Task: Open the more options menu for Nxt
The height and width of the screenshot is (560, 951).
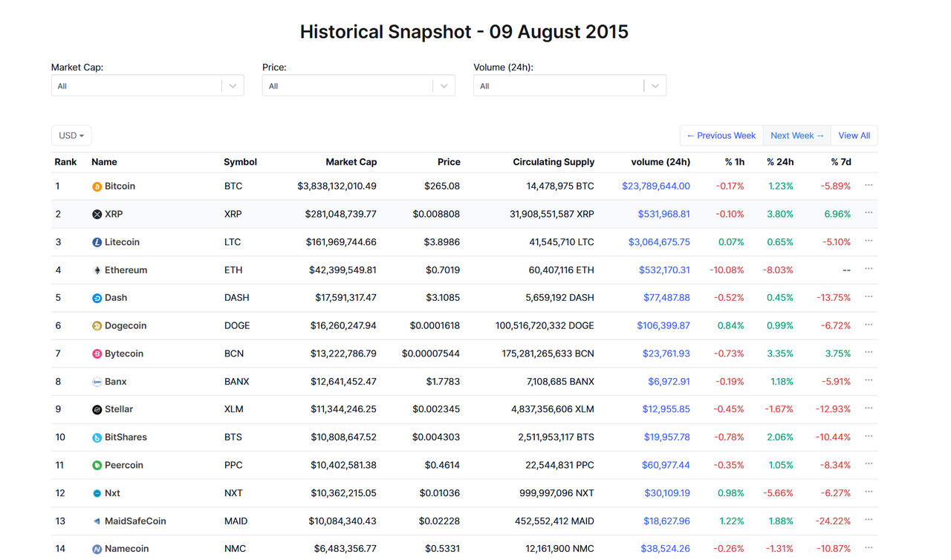Action: coord(869,492)
